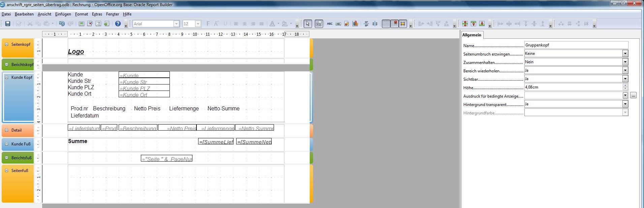644x208 pixels.
Task: Open Sichtbar dropdown
Action: point(625,79)
